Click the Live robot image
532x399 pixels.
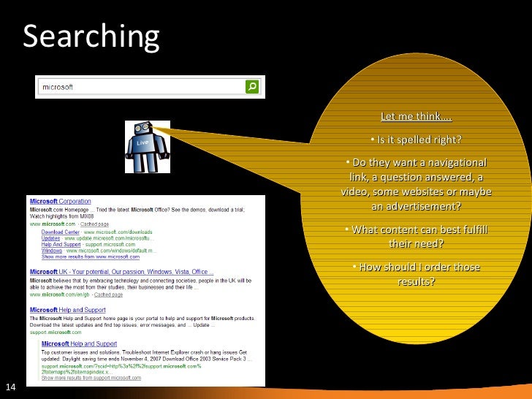(x=148, y=147)
